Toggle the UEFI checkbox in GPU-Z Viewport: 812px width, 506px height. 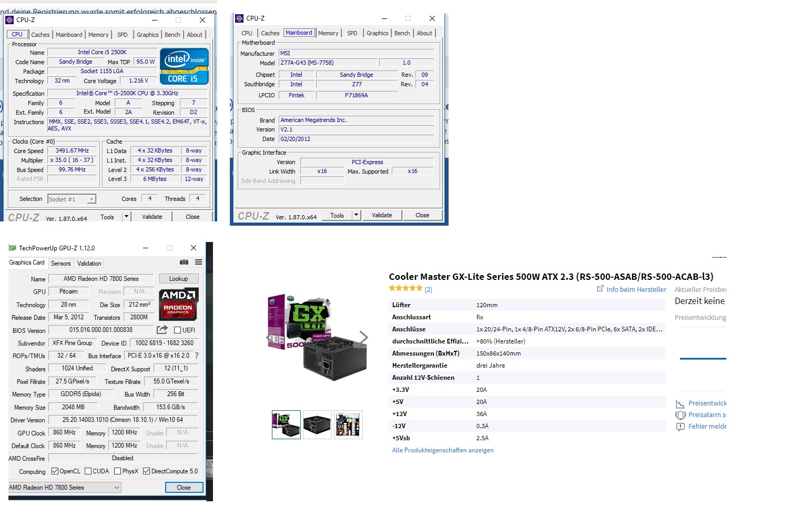pyautogui.click(x=177, y=330)
